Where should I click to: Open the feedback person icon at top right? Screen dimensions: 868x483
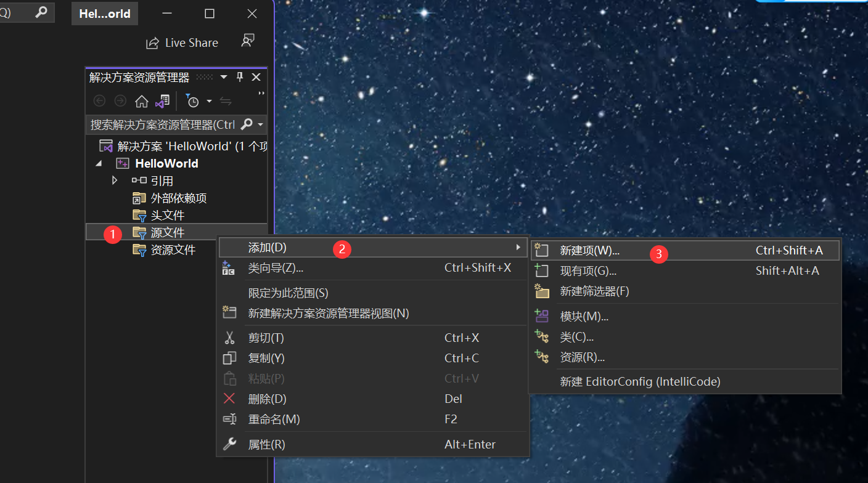pos(248,41)
